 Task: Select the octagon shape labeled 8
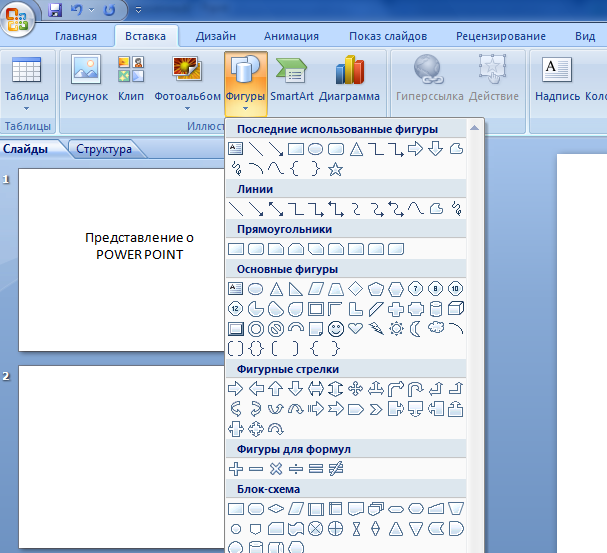(436, 289)
